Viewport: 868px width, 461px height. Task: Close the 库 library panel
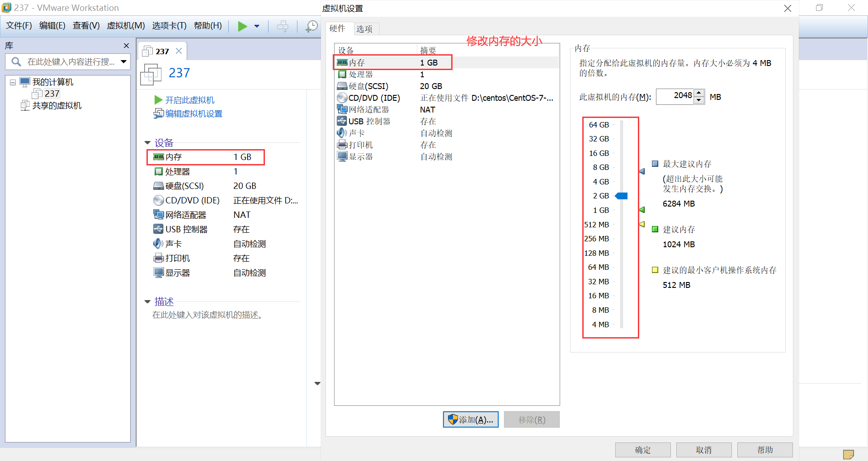[x=126, y=46]
